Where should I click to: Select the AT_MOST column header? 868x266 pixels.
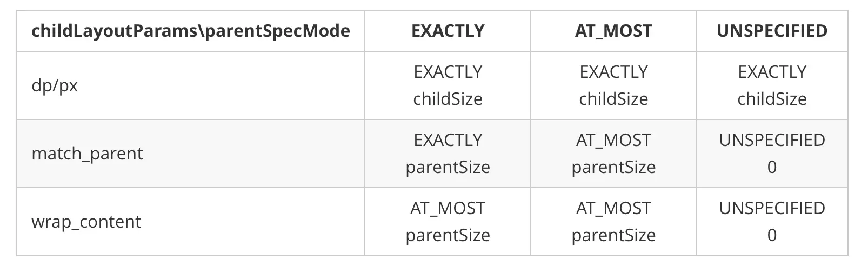tap(613, 31)
